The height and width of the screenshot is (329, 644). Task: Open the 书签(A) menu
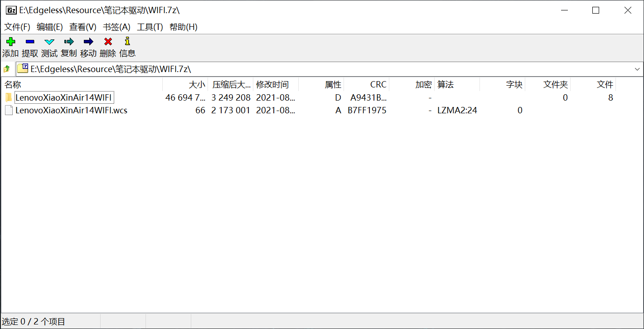(116, 27)
